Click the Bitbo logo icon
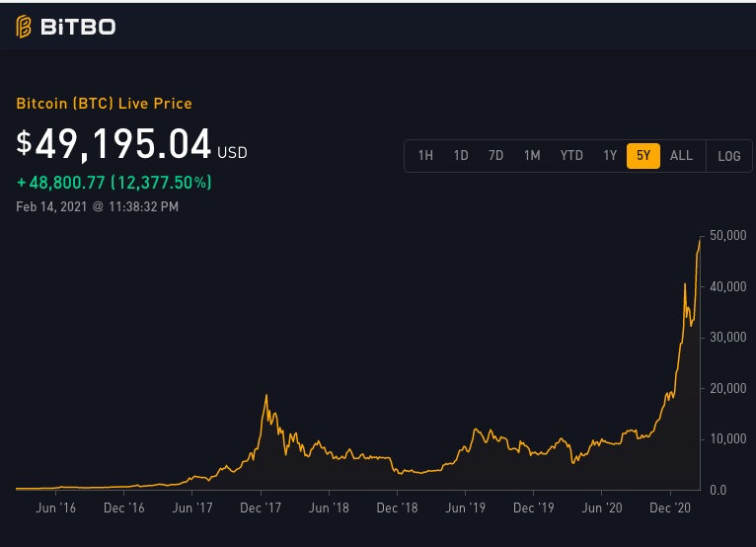 point(24,27)
